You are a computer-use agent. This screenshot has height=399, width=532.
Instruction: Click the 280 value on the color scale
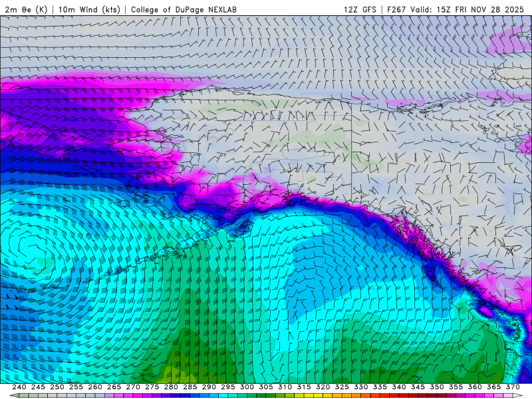pyautogui.click(x=171, y=387)
